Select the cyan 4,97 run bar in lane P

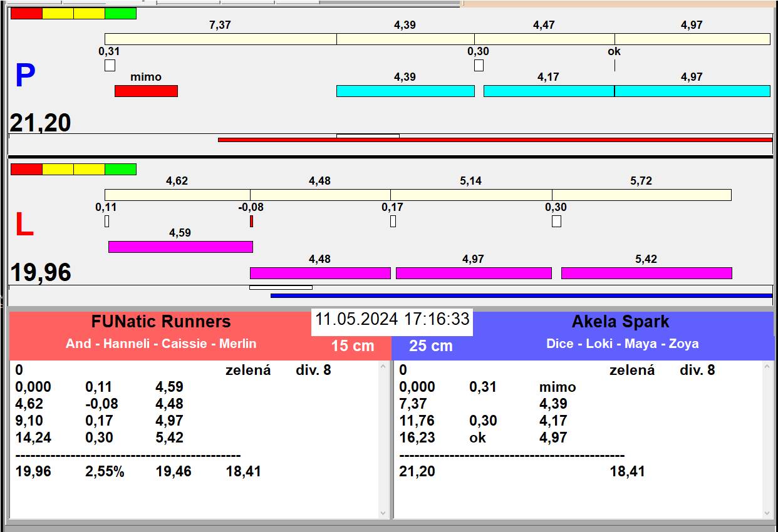click(x=692, y=91)
